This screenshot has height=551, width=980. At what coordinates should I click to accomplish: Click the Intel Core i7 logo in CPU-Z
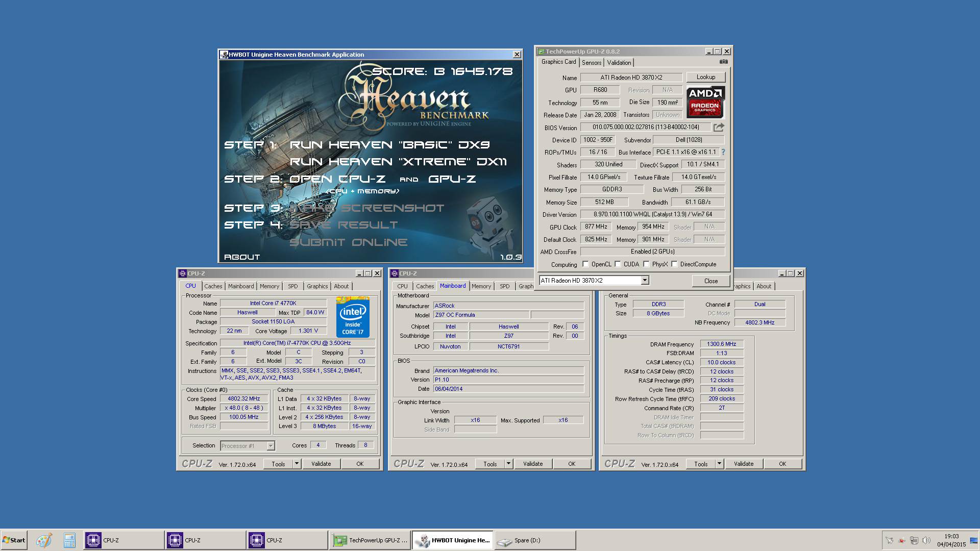point(353,317)
